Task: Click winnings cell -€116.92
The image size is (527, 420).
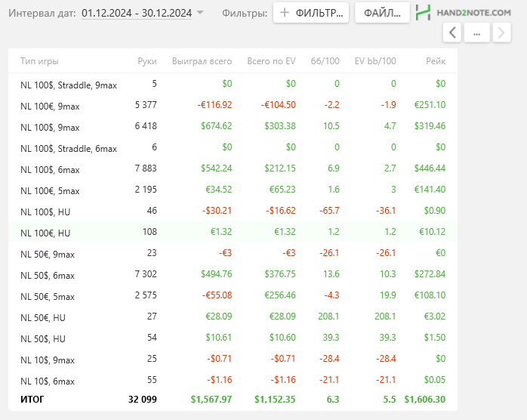Action: click(x=214, y=105)
